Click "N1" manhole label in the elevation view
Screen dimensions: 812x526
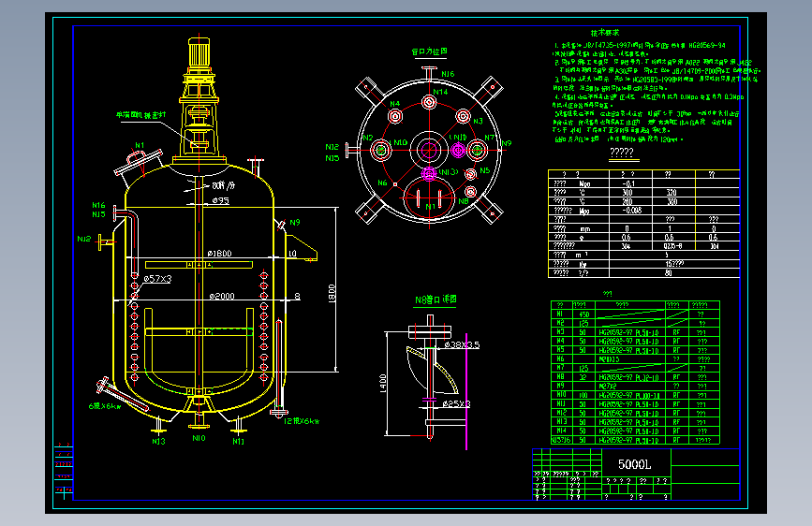click(140, 145)
